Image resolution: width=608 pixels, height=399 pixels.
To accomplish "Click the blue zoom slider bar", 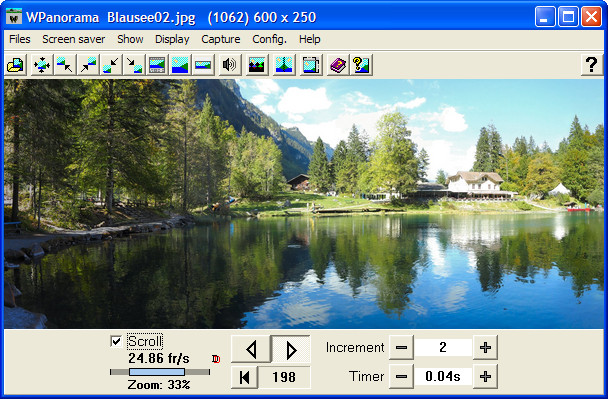I will pos(157,372).
